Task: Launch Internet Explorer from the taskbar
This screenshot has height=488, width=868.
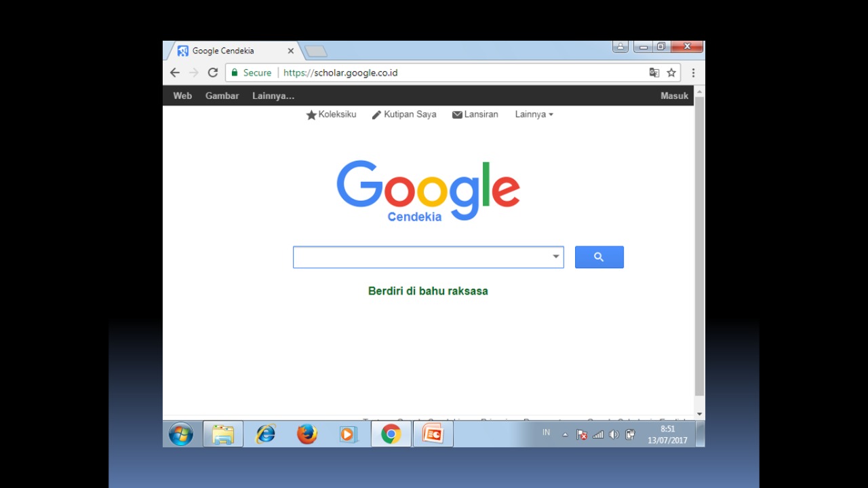Action: 265,434
